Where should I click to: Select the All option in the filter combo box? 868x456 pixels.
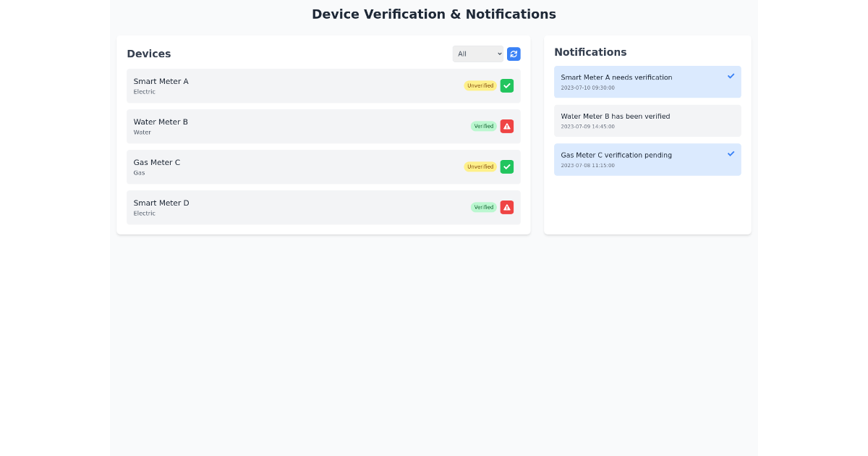click(x=477, y=54)
